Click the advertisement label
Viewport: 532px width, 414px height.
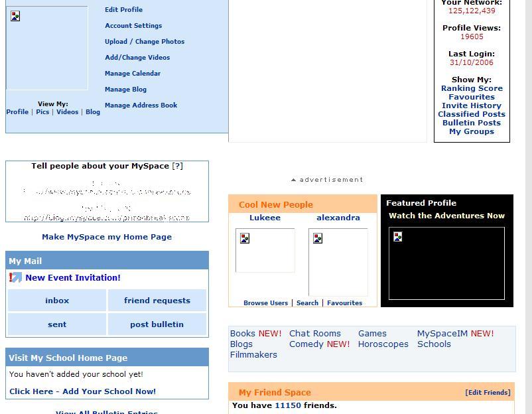click(327, 180)
